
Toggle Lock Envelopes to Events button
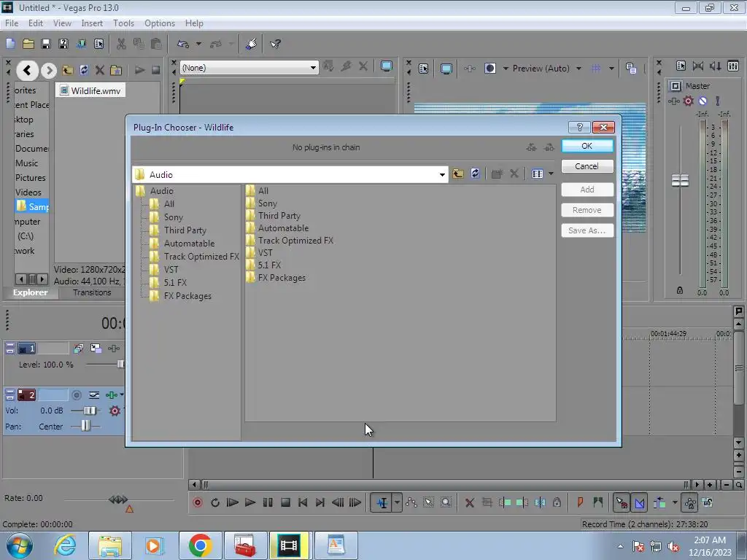690,502
